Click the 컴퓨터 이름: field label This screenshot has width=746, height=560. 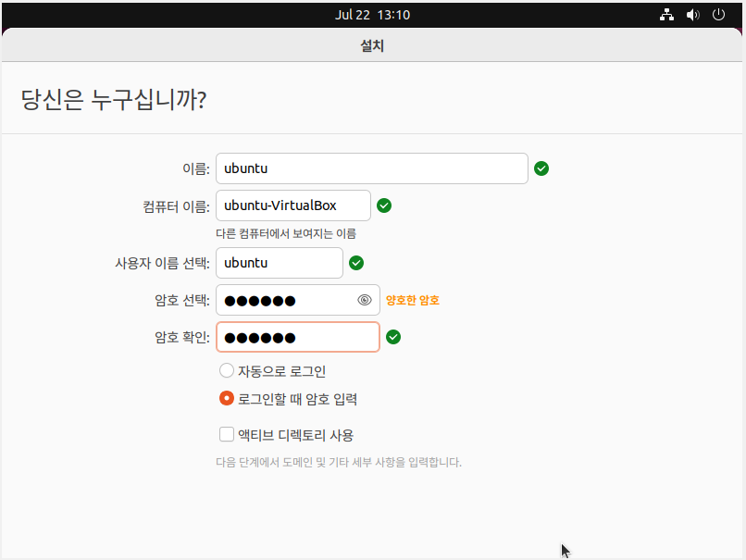tap(176, 206)
